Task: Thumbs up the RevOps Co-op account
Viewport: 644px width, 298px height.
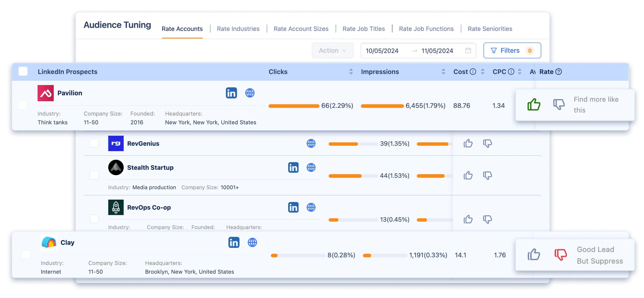Action: pos(468,219)
